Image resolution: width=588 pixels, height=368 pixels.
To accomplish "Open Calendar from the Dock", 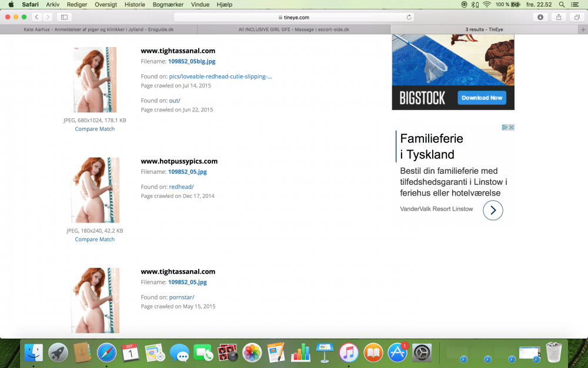I will pos(131,353).
